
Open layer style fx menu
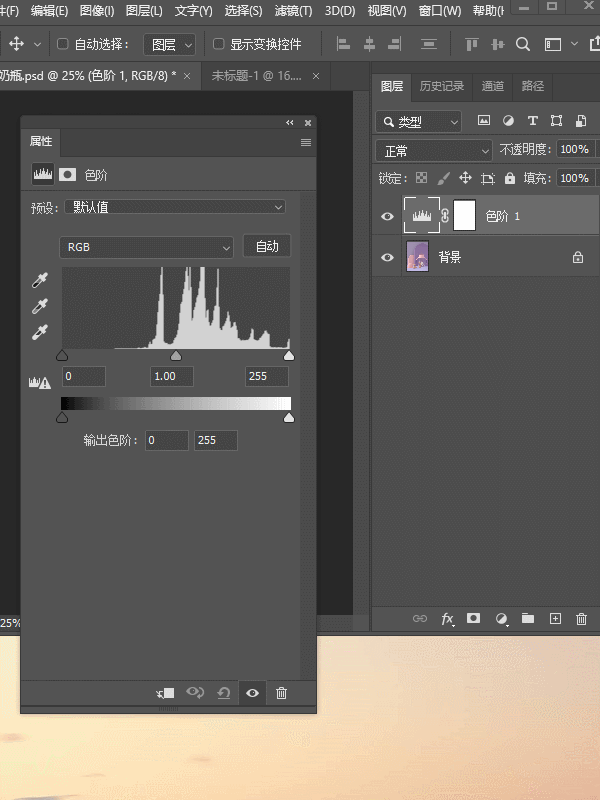(447, 619)
